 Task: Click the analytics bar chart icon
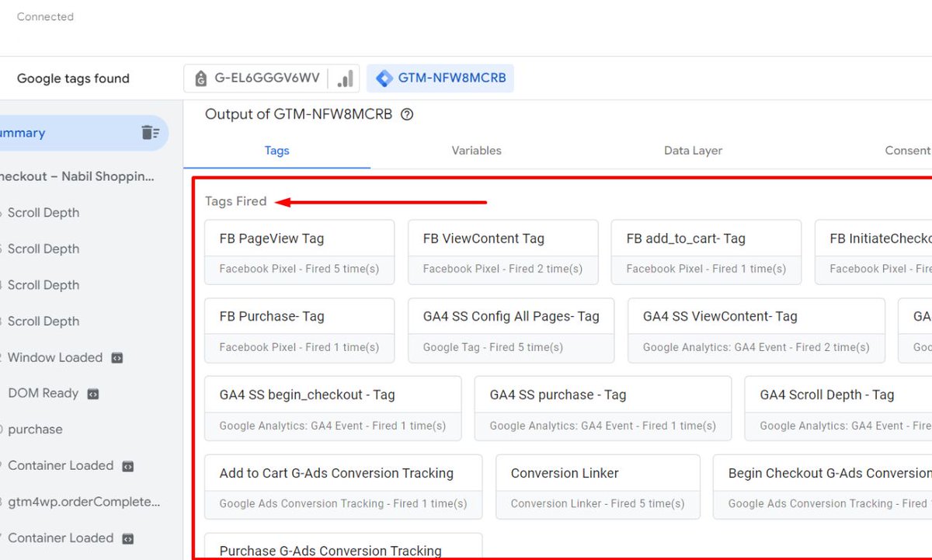pos(346,78)
